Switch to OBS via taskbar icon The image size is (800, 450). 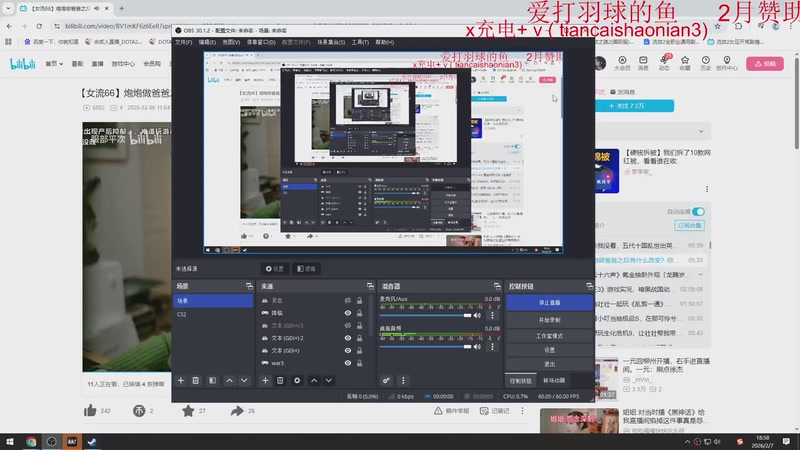click(x=52, y=442)
